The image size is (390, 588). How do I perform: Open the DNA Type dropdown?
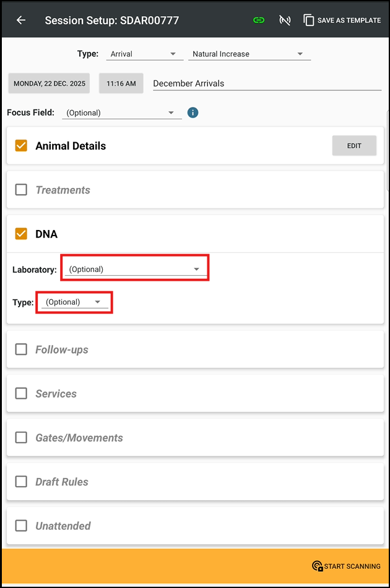pyautogui.click(x=74, y=302)
